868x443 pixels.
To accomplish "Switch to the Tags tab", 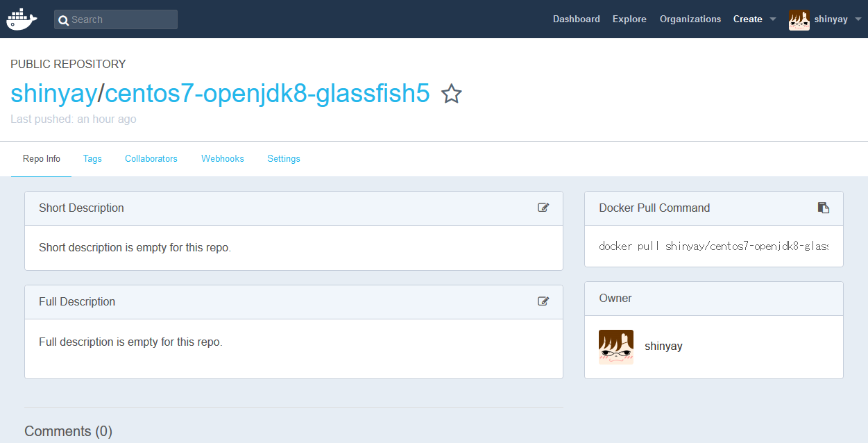I will 92,159.
